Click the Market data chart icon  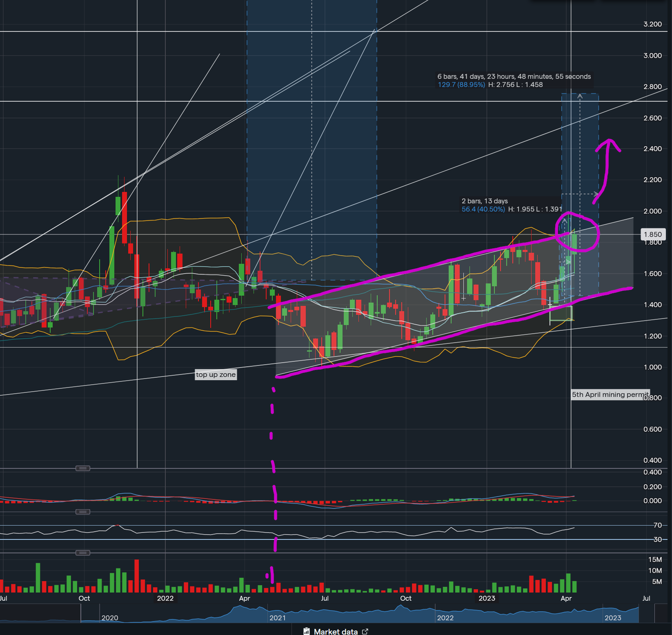(x=307, y=631)
